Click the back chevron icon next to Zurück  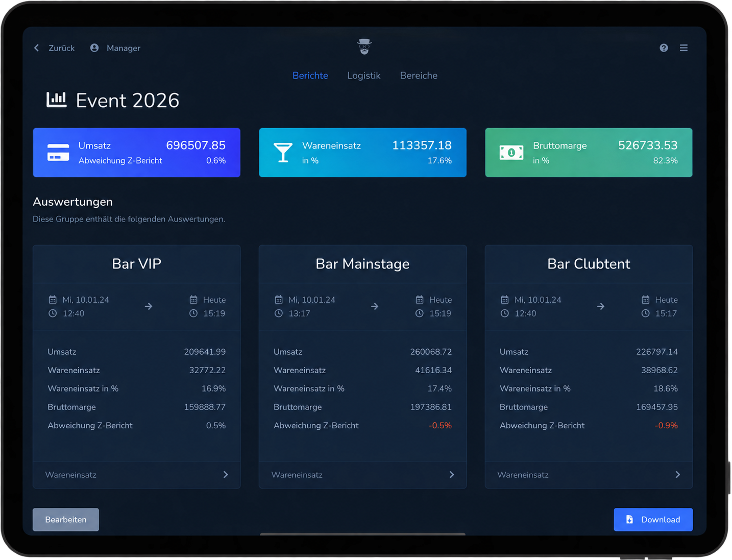pos(36,48)
